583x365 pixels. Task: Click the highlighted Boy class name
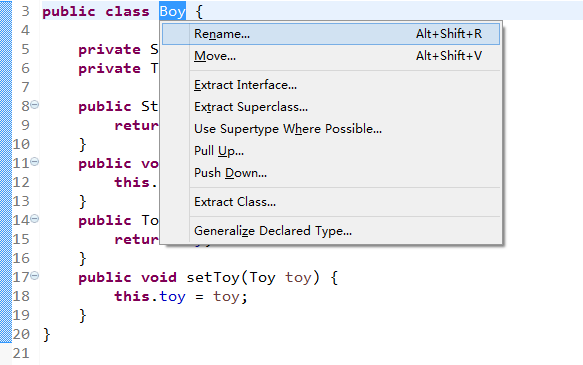click(x=173, y=12)
